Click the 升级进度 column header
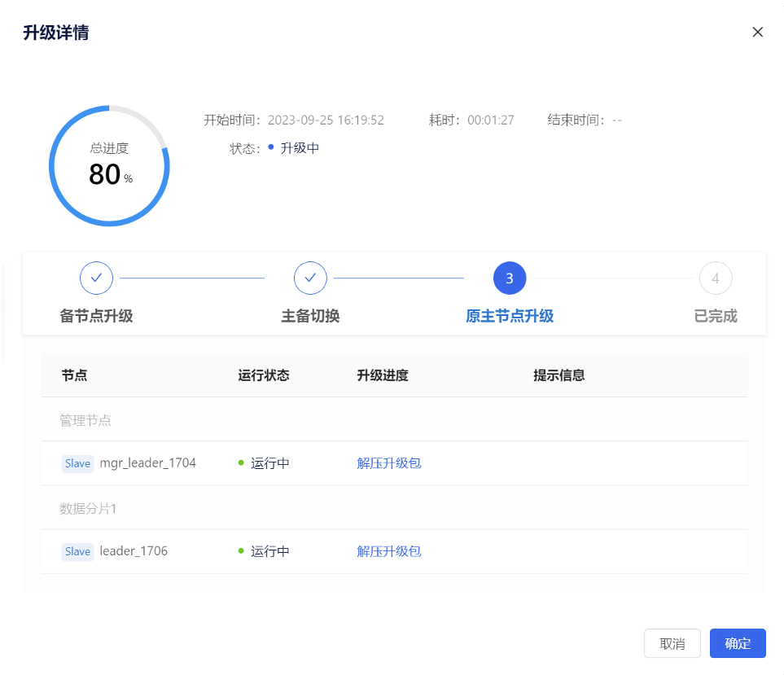 click(383, 375)
